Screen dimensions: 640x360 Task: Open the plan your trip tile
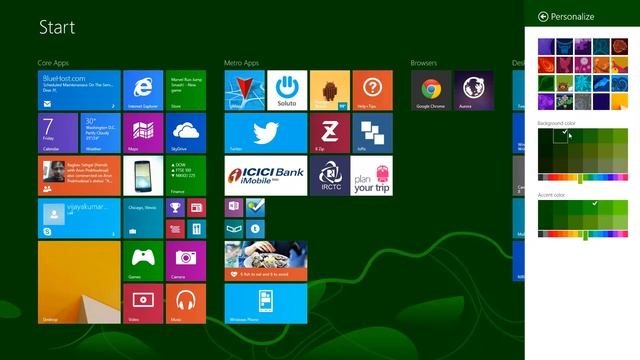click(372, 176)
